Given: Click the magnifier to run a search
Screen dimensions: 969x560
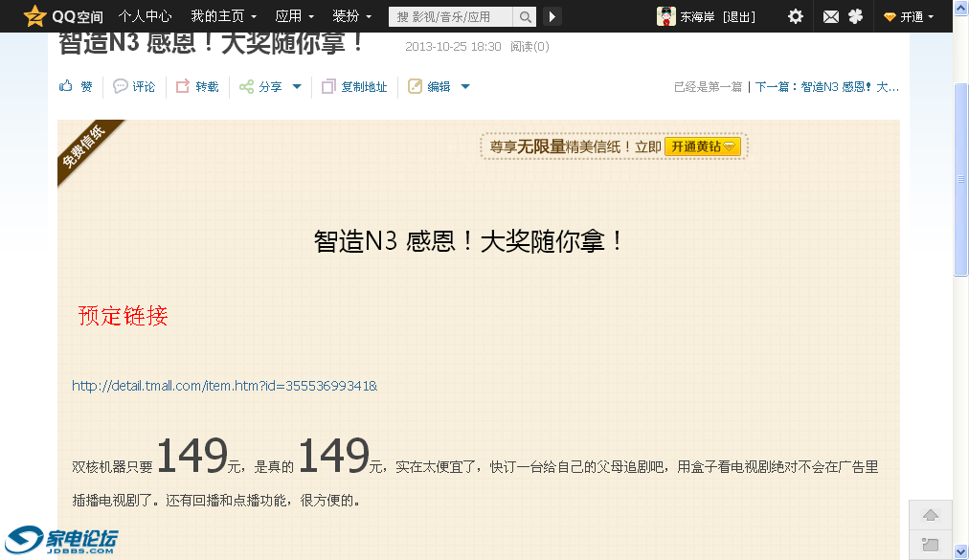Looking at the screenshot, I should [525, 16].
